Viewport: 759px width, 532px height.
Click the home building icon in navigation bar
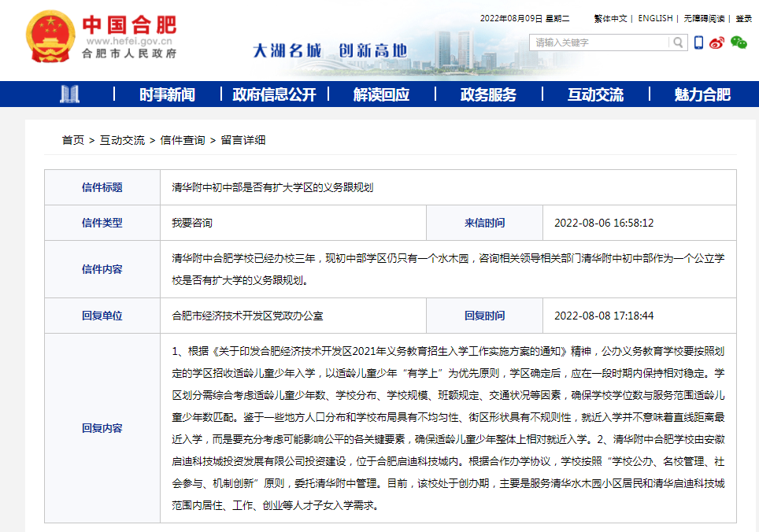(70, 94)
